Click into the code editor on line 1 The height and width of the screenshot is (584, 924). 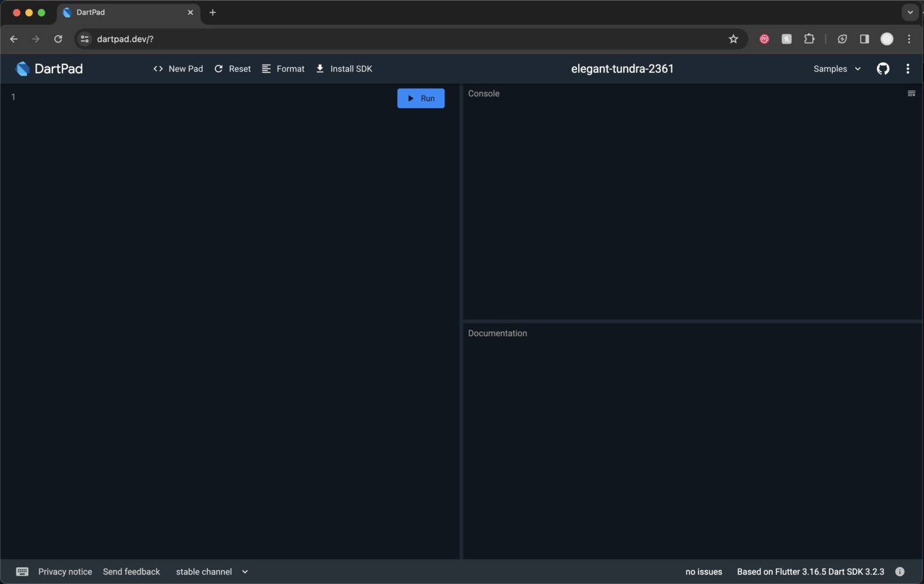tap(180, 97)
